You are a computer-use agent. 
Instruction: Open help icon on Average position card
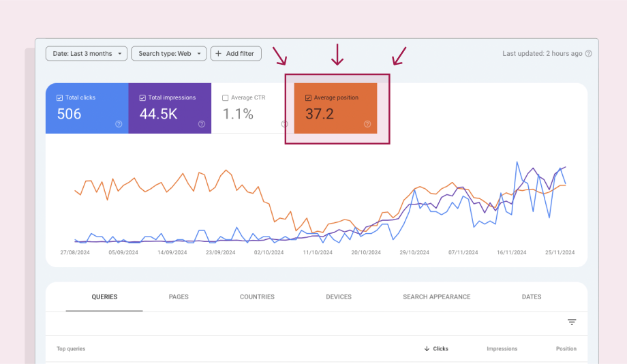367,124
